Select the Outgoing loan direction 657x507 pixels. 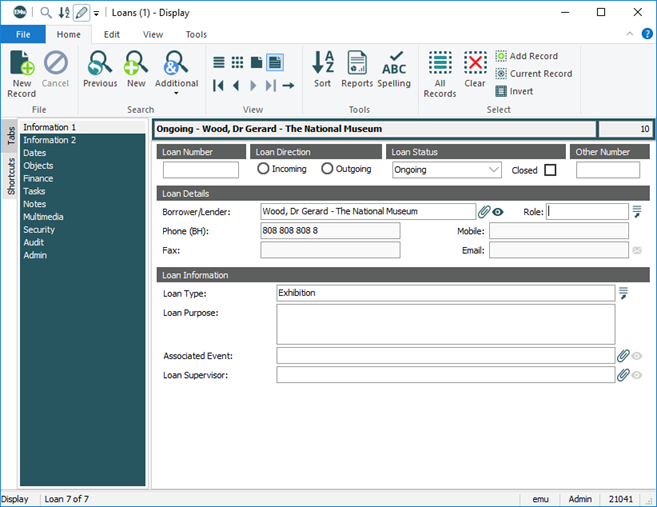[x=327, y=169]
